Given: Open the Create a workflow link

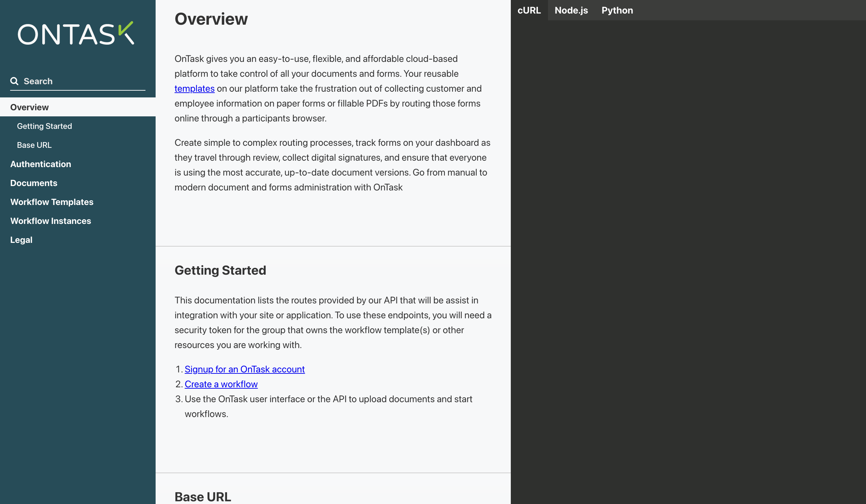Looking at the screenshot, I should click(221, 384).
